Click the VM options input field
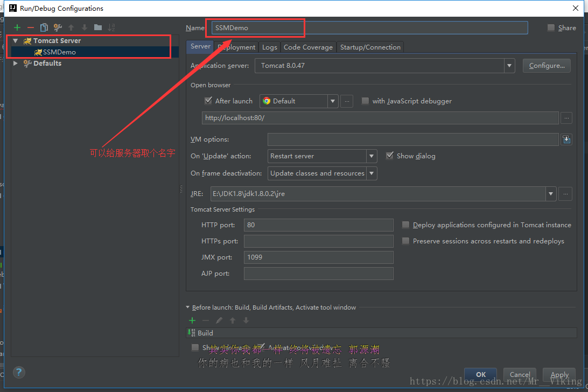 (x=413, y=139)
